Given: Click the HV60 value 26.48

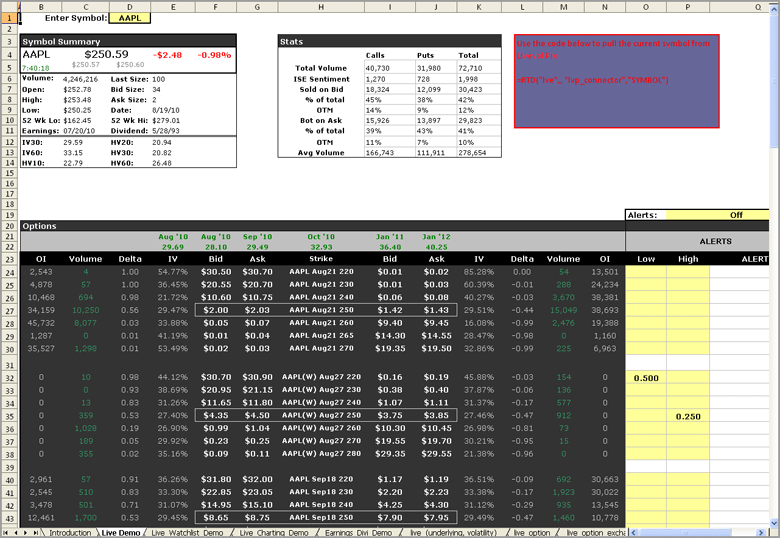Looking at the screenshot, I should pyautogui.click(x=162, y=163).
